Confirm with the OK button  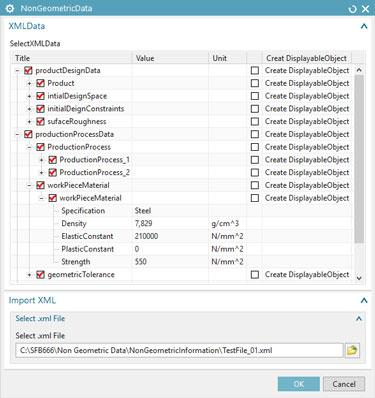[x=299, y=384]
